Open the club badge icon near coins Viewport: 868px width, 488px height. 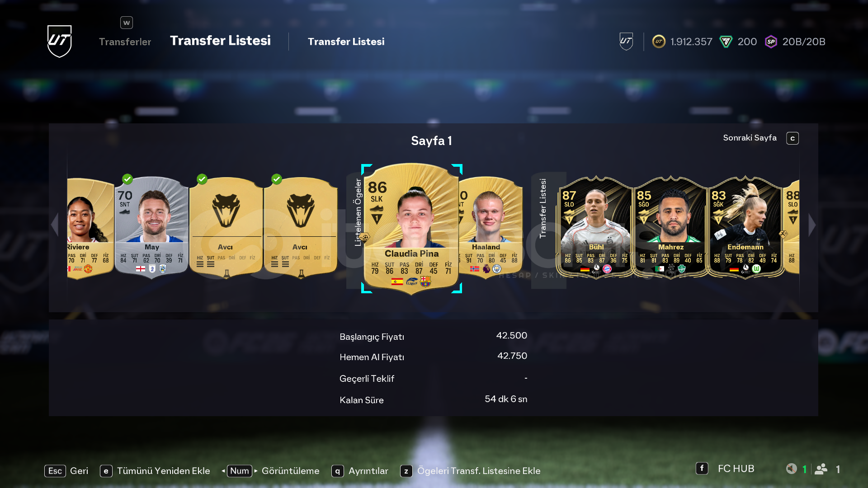point(626,42)
